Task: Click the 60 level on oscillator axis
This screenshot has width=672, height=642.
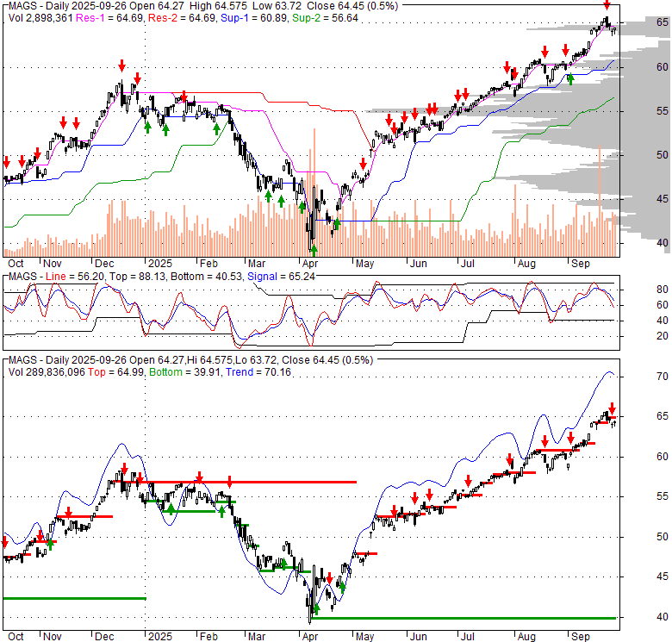Action: [663, 305]
